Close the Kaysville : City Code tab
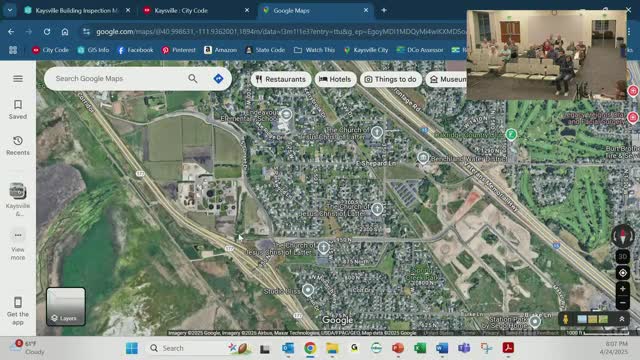640x360 pixels. click(247, 11)
